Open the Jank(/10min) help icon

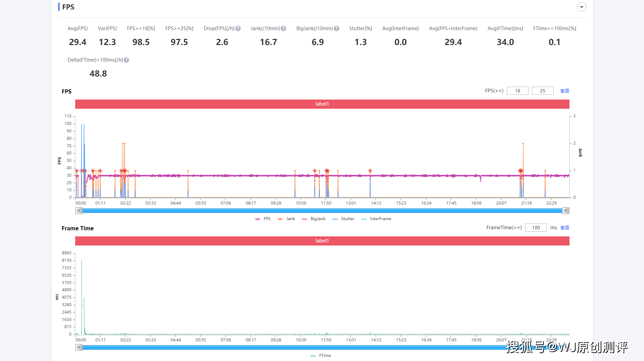(283, 28)
